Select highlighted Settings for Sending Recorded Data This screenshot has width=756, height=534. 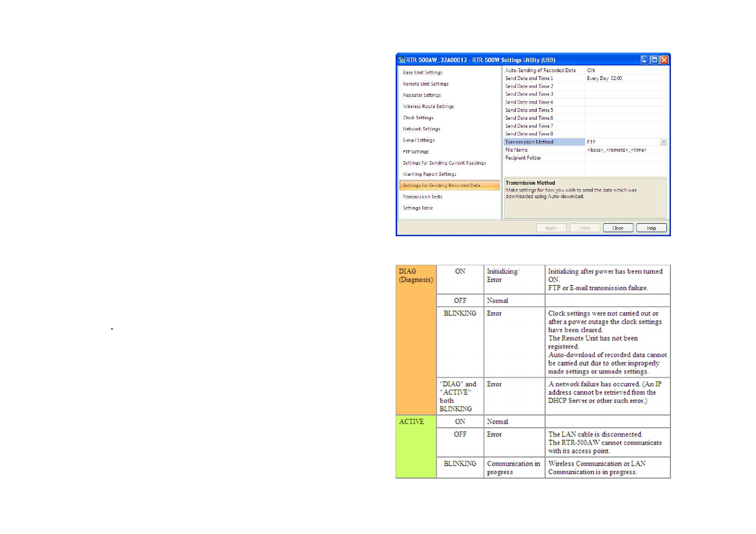pos(449,185)
